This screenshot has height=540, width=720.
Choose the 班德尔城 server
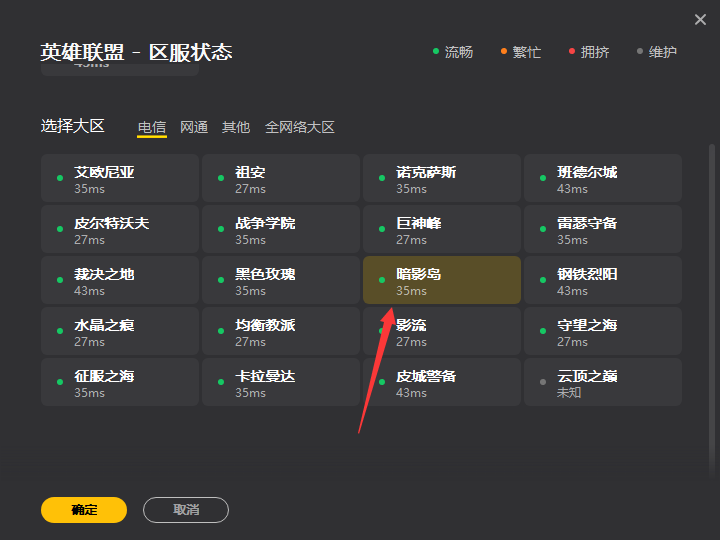(603, 178)
